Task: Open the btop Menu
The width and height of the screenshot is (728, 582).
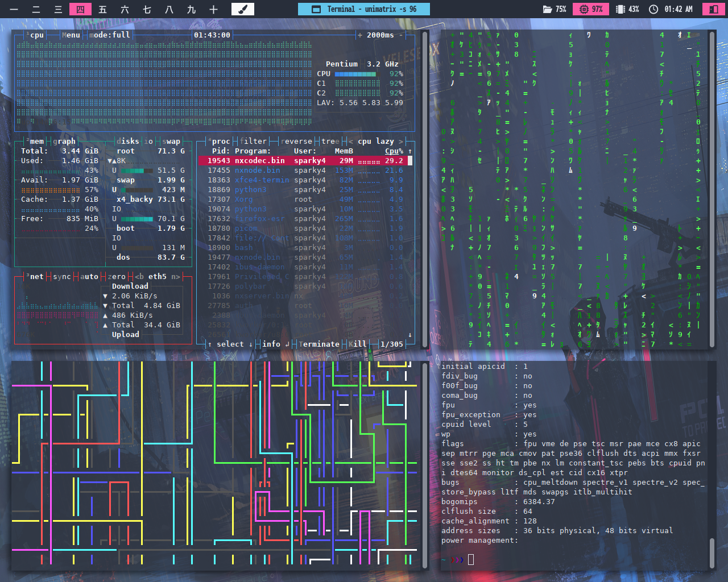Action: [71, 35]
